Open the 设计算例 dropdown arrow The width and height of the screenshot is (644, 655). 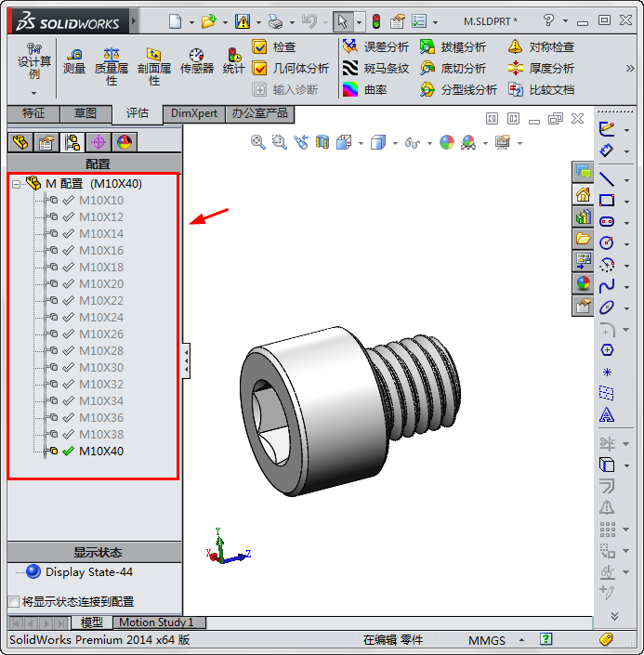(x=34, y=92)
